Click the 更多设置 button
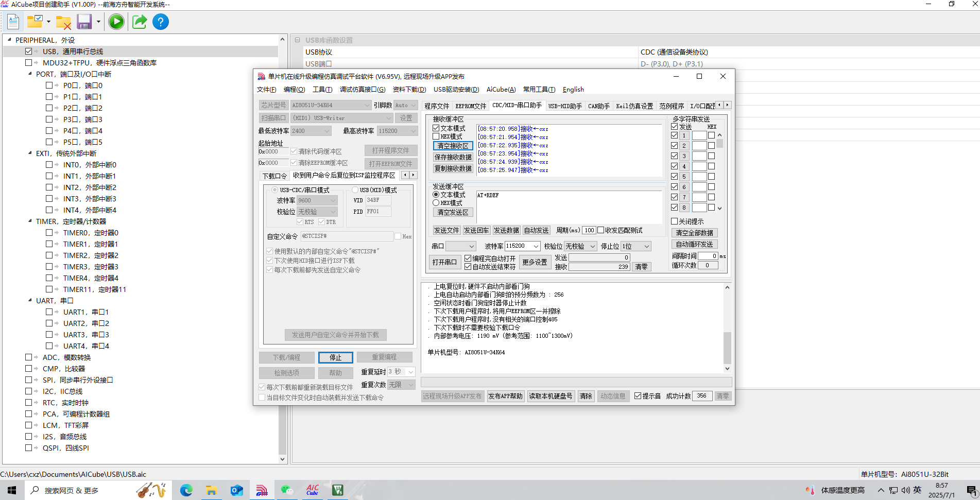 click(535, 262)
